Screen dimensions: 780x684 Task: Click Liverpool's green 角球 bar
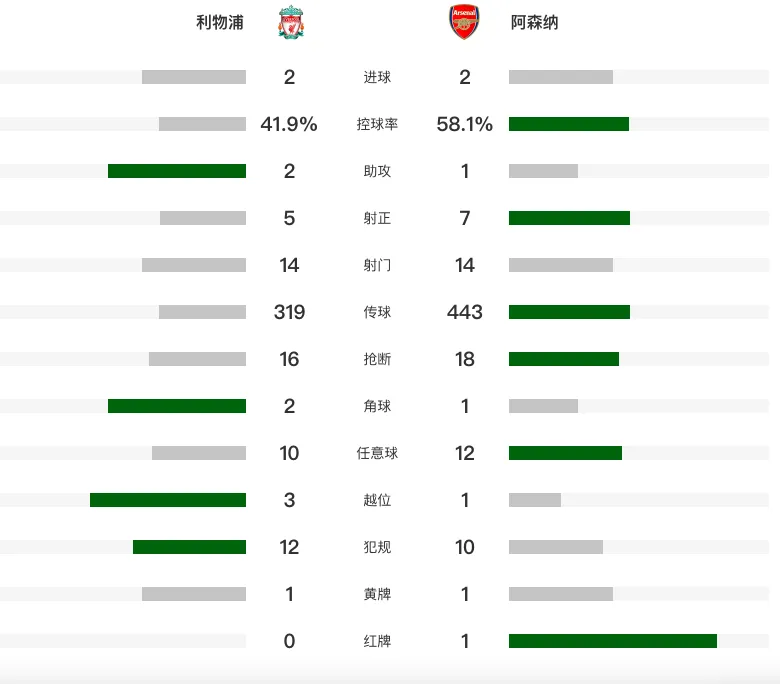[x=177, y=406]
